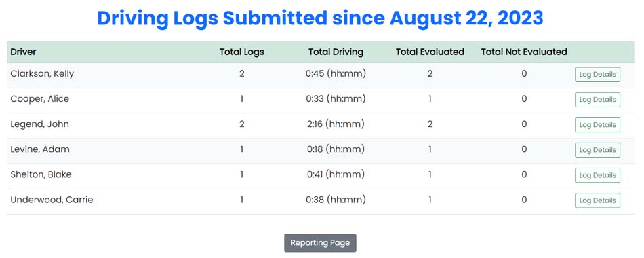Click Total Not Evaluated value for Cooper, Alice
This screenshot has width=644, height=258.
click(x=523, y=99)
